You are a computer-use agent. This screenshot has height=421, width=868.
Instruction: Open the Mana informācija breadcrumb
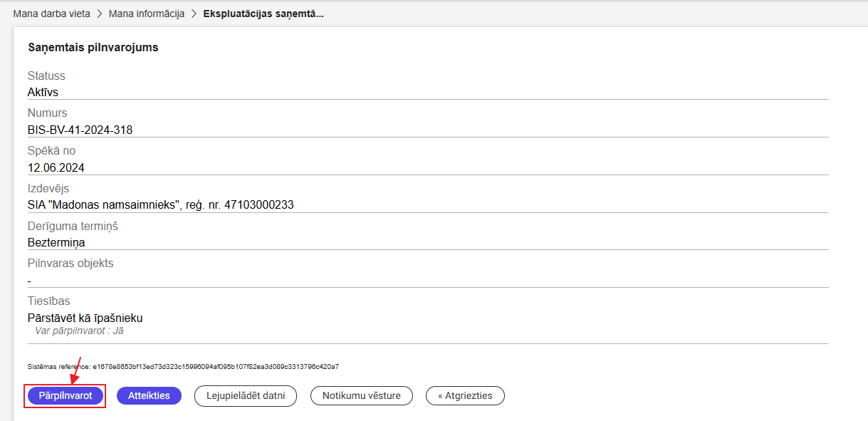click(x=146, y=14)
